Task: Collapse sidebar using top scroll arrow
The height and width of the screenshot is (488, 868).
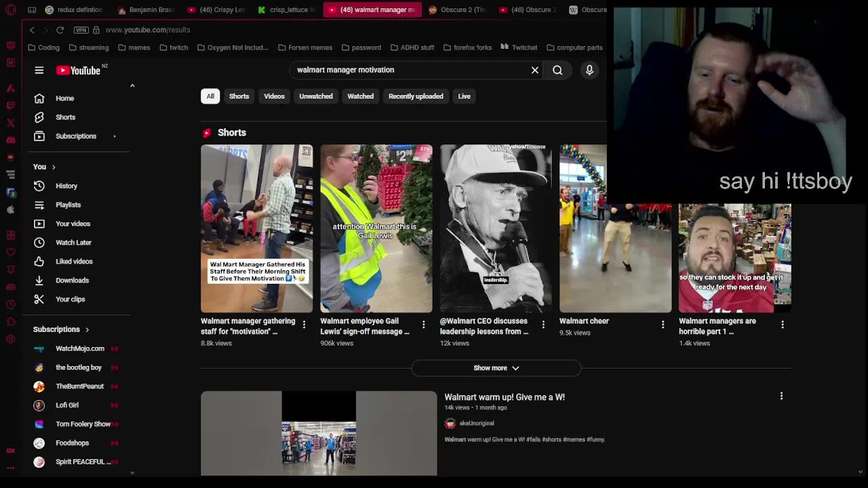Action: 132,86
